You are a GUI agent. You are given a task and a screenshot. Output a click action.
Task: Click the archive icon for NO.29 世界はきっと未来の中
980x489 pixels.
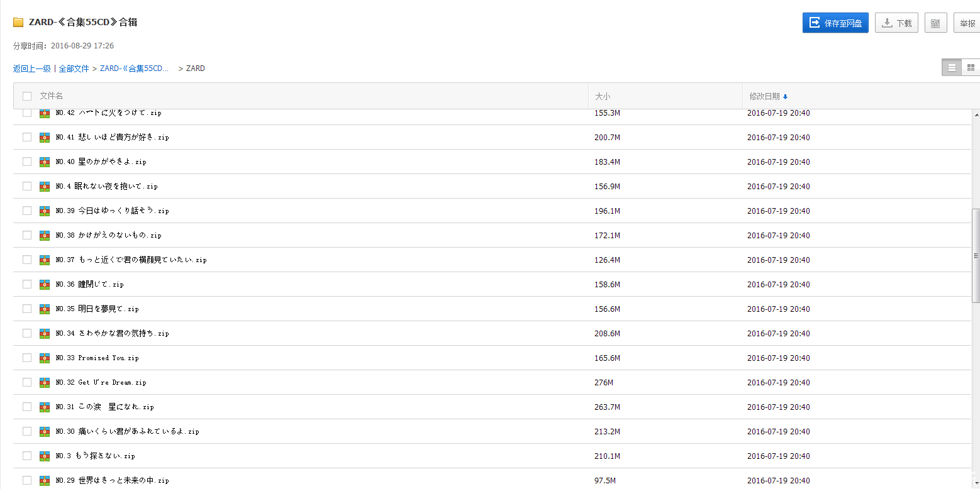pos(45,480)
